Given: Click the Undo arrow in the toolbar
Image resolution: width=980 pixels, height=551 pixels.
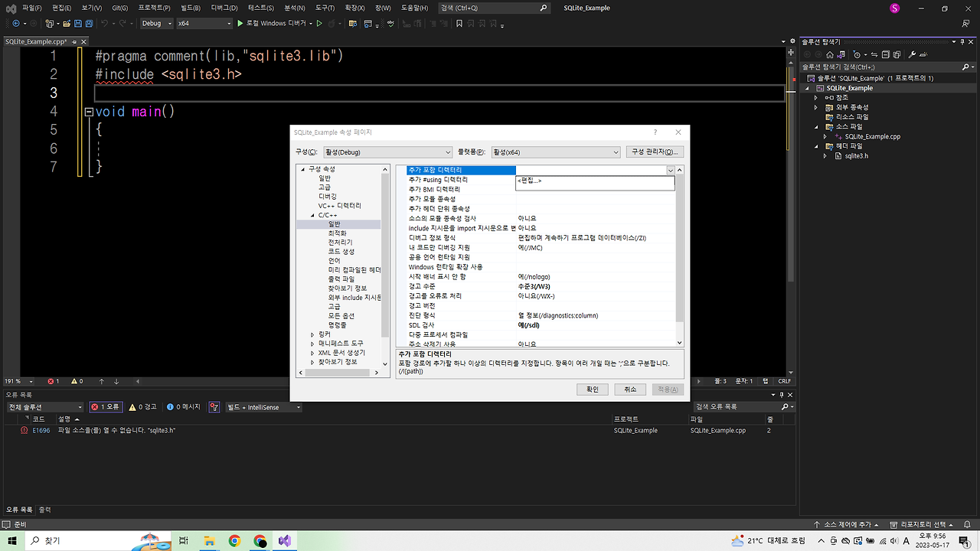Looking at the screenshot, I should 106,24.
